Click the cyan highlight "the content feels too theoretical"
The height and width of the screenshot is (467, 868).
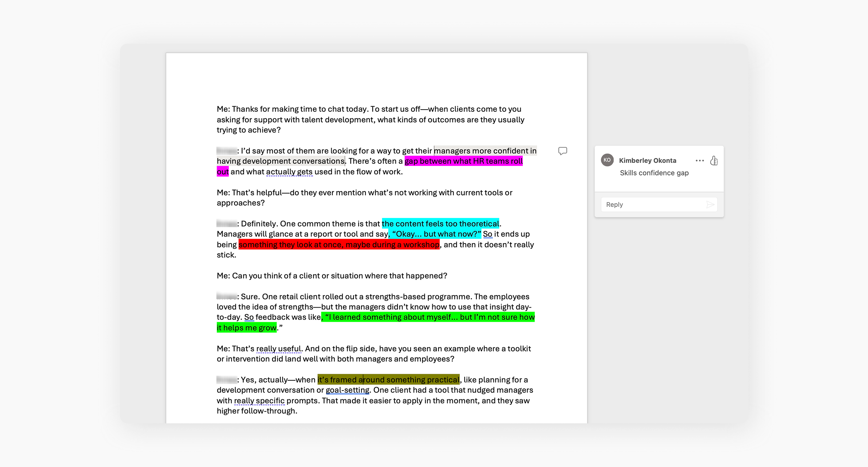(x=440, y=223)
